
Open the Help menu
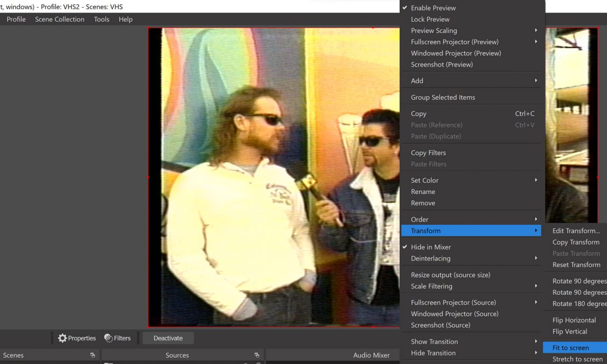tap(126, 19)
